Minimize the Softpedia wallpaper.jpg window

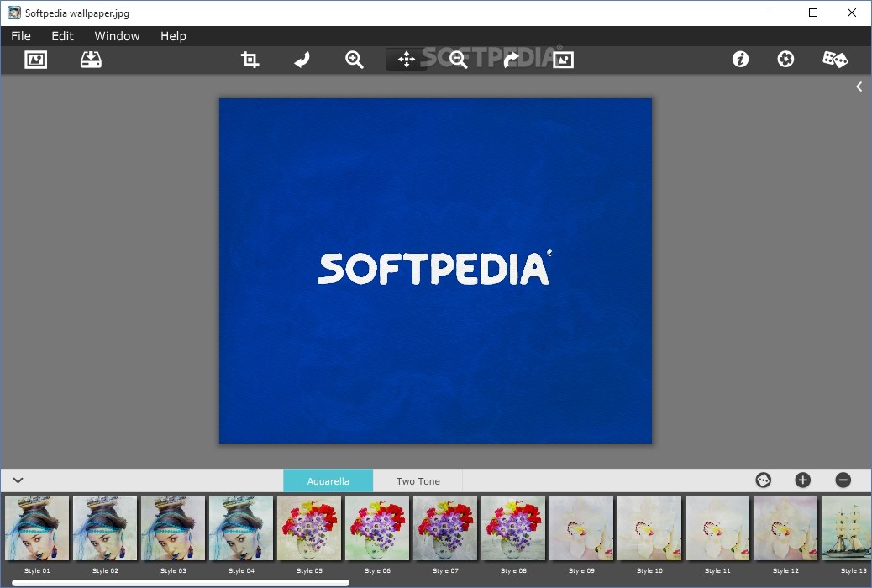[775, 13]
